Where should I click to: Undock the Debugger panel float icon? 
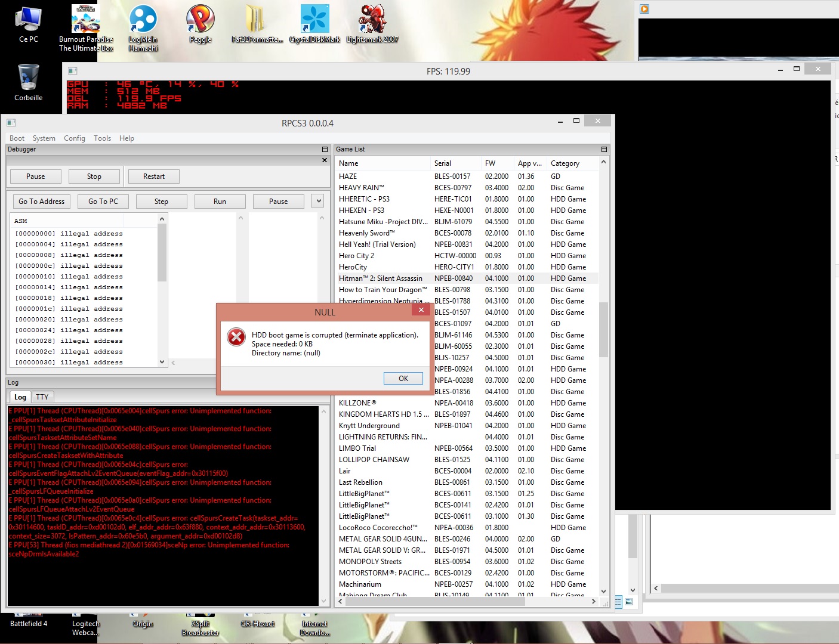click(325, 149)
